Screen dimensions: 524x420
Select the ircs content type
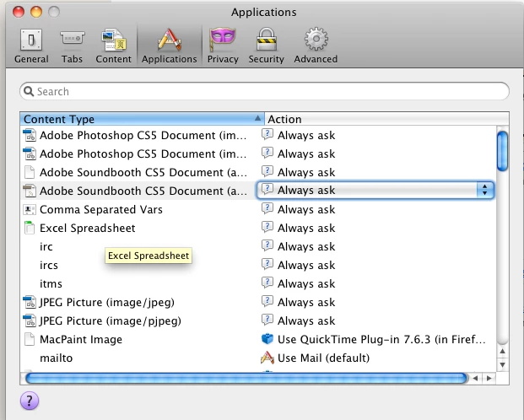pos(49,265)
